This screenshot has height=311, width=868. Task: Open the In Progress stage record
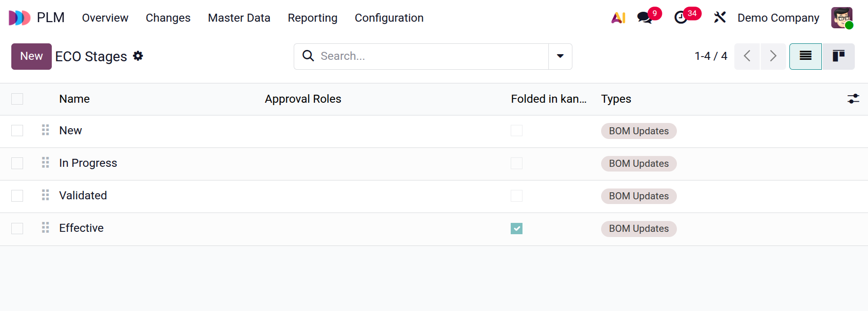(x=88, y=163)
